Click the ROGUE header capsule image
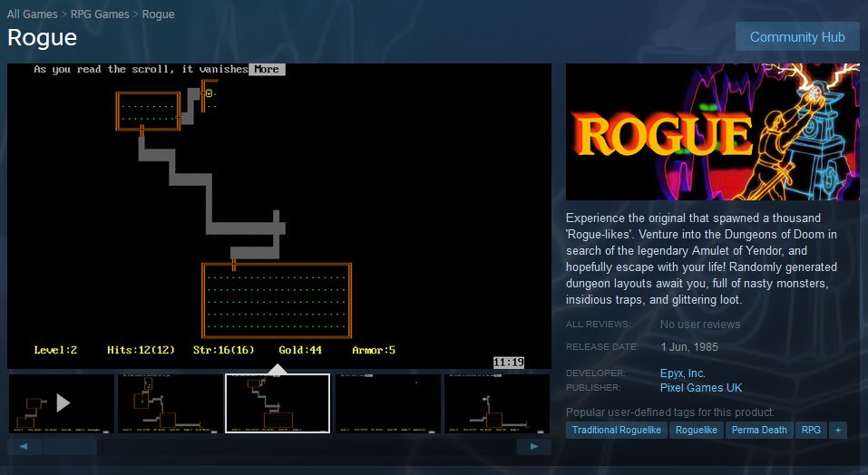868x475 pixels. 712,131
